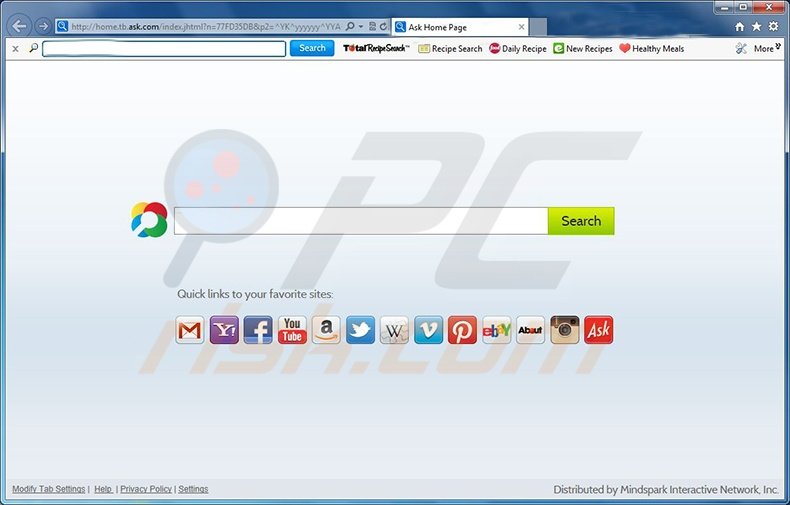Open the Privacy Policy link
The height and width of the screenshot is (505, 790).
click(x=146, y=489)
